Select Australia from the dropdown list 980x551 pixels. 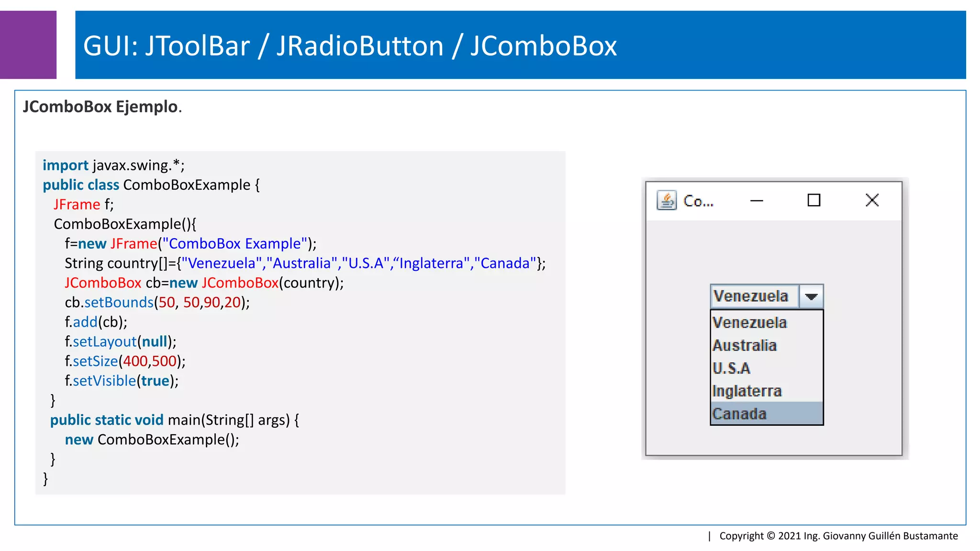(x=767, y=345)
